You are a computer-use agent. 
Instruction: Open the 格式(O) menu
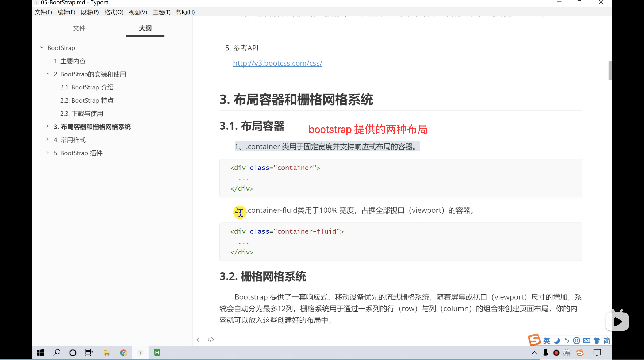point(114,12)
